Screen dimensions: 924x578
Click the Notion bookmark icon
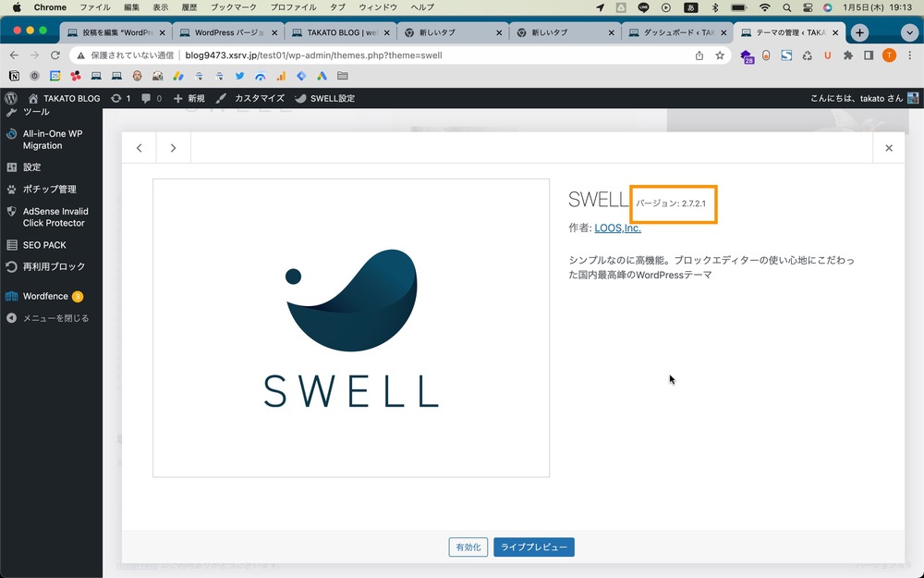(14, 76)
